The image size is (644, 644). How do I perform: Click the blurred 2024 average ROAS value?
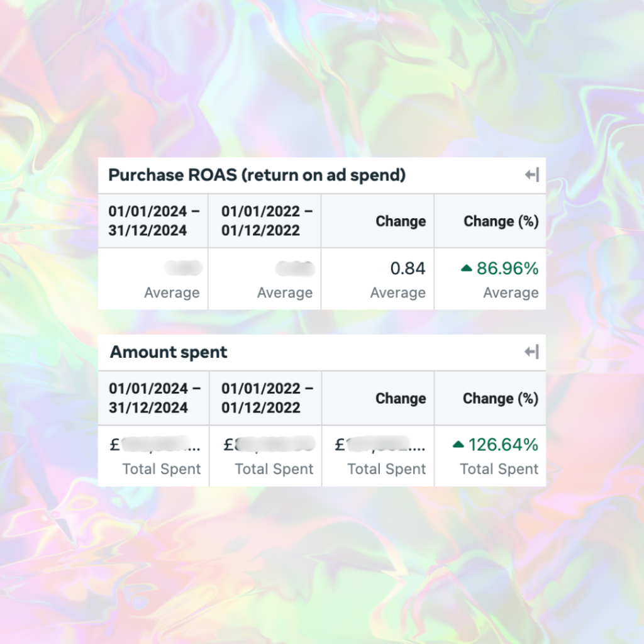coord(182,268)
